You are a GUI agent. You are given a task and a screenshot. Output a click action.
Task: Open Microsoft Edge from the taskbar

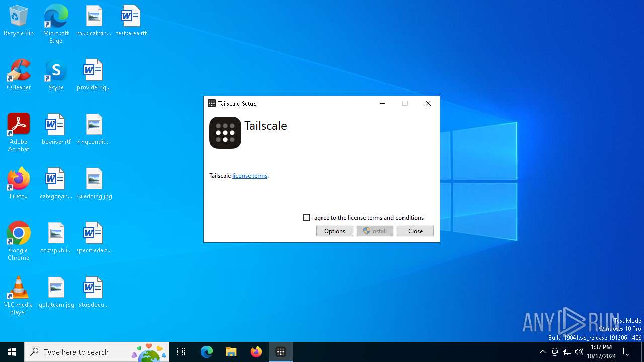[207, 352]
